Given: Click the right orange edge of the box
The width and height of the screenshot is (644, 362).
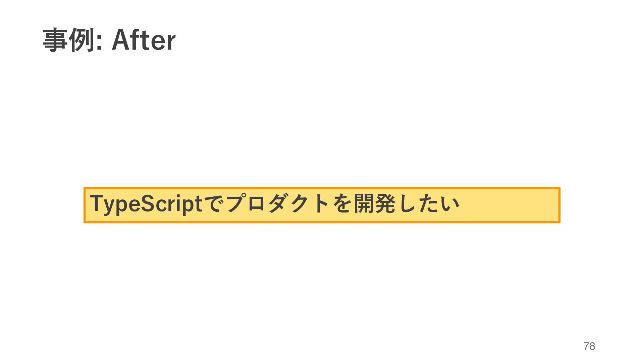Looking at the screenshot, I should pos(559,205).
